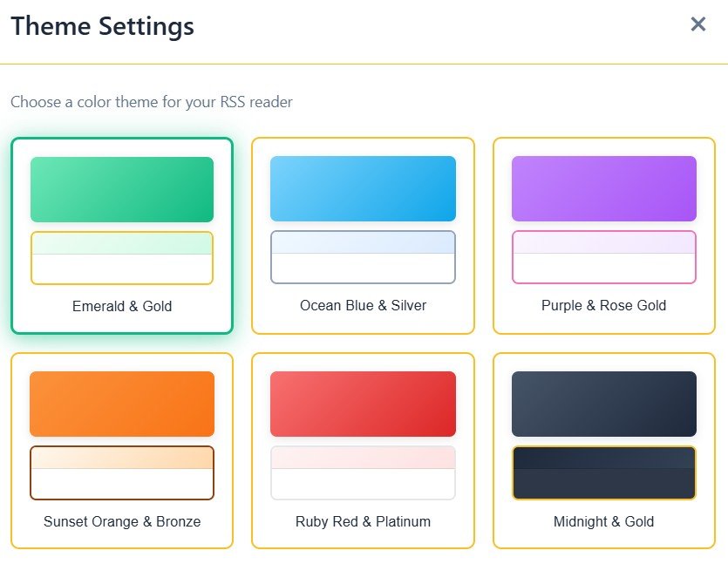Click the Ruby Red gradient swatch

pyautogui.click(x=363, y=404)
